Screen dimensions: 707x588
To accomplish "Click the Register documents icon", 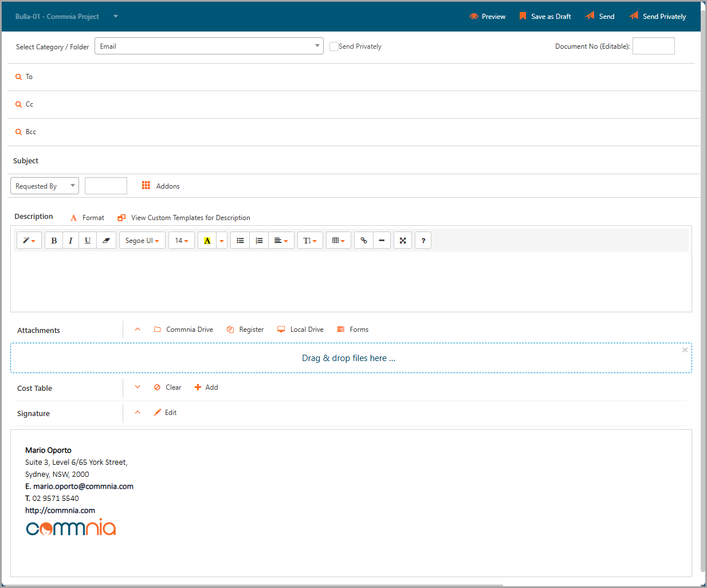I will [230, 330].
